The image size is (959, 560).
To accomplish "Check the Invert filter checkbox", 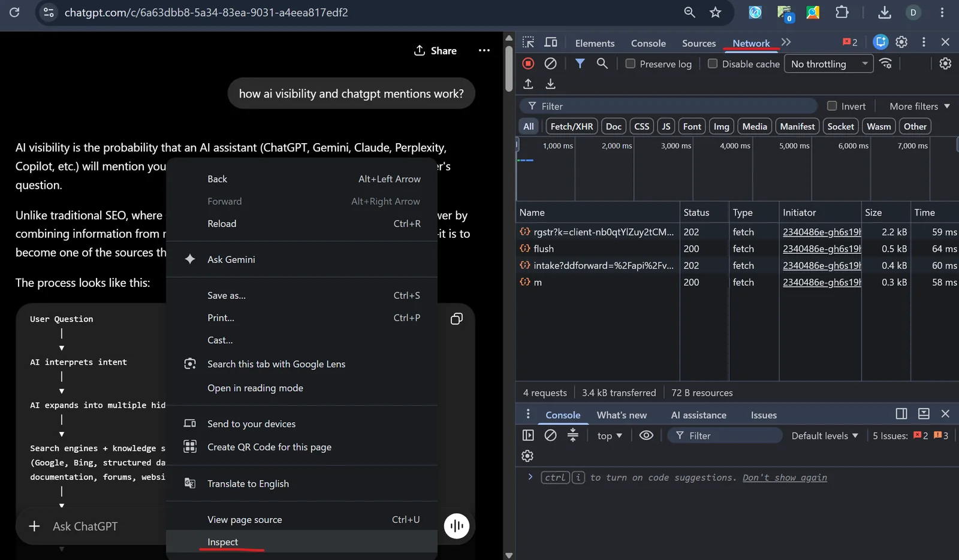I will coord(832,106).
